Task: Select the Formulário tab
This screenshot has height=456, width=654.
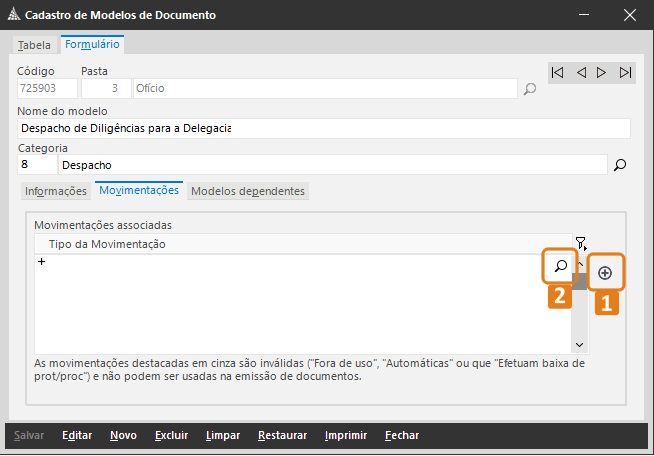Action: 92,44
